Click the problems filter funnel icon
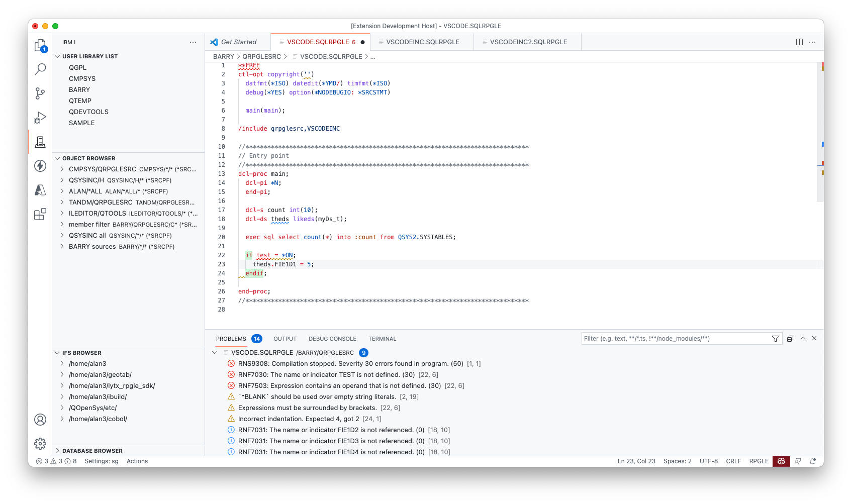Viewport: 852px width, 504px height. [x=776, y=339]
